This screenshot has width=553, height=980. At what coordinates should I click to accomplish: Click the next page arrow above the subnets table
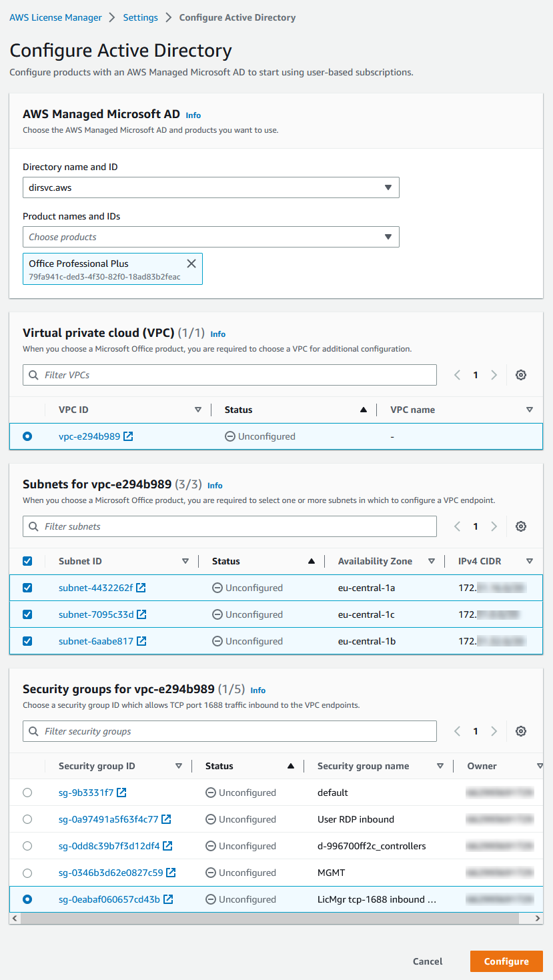493,526
